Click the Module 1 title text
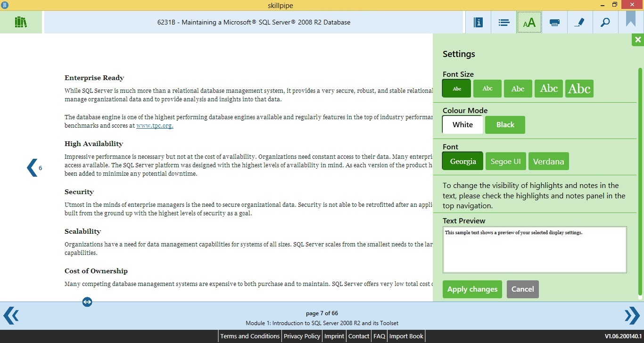This screenshot has height=343, width=644. pos(322,323)
